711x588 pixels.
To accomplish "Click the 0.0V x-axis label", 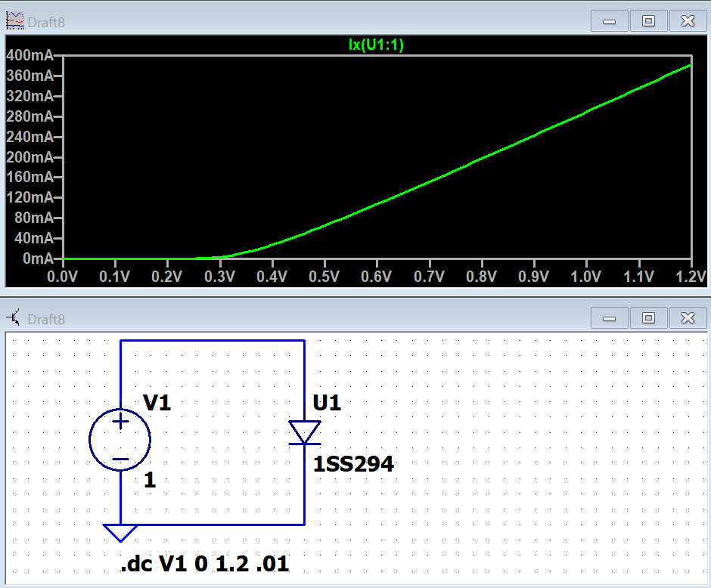I will 63,277.
